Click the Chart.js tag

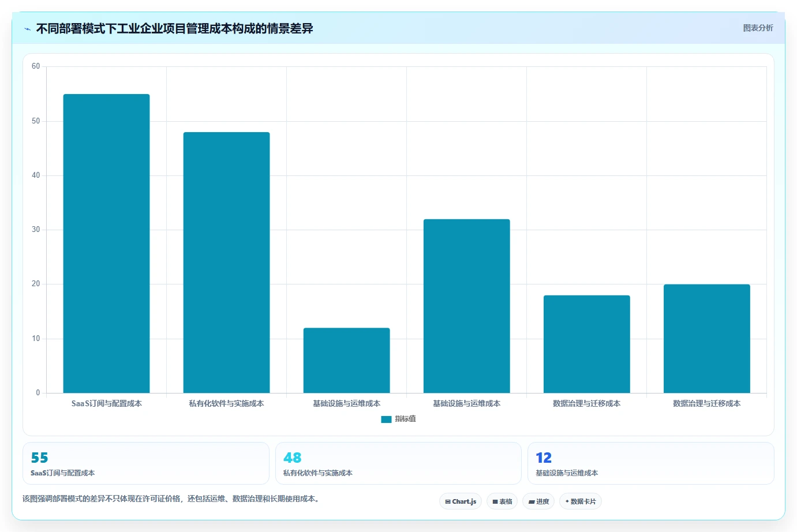(x=461, y=501)
